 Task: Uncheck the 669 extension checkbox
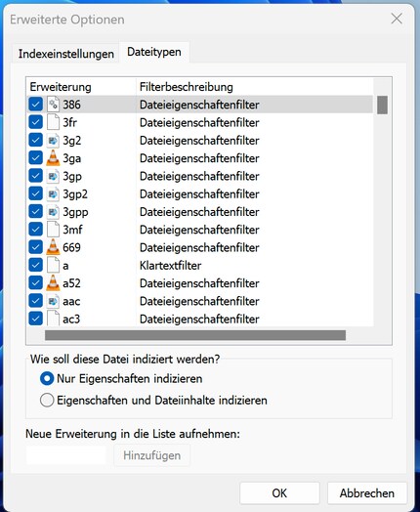coord(35,247)
